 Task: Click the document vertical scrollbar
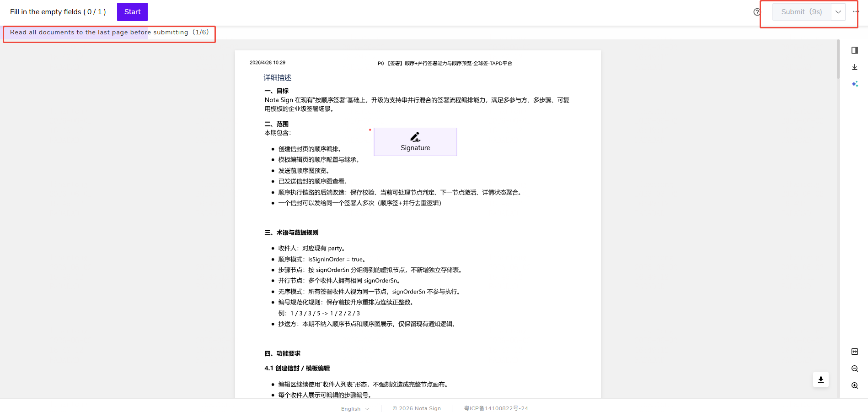(838, 60)
